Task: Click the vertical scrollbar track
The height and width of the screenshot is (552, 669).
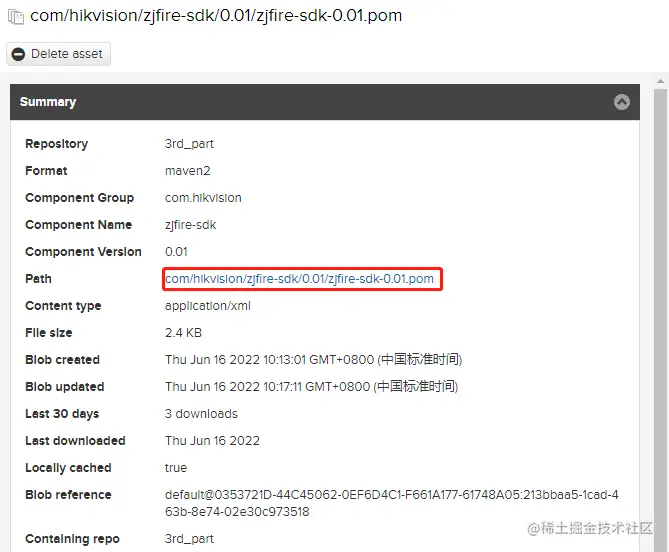Action: 660,320
